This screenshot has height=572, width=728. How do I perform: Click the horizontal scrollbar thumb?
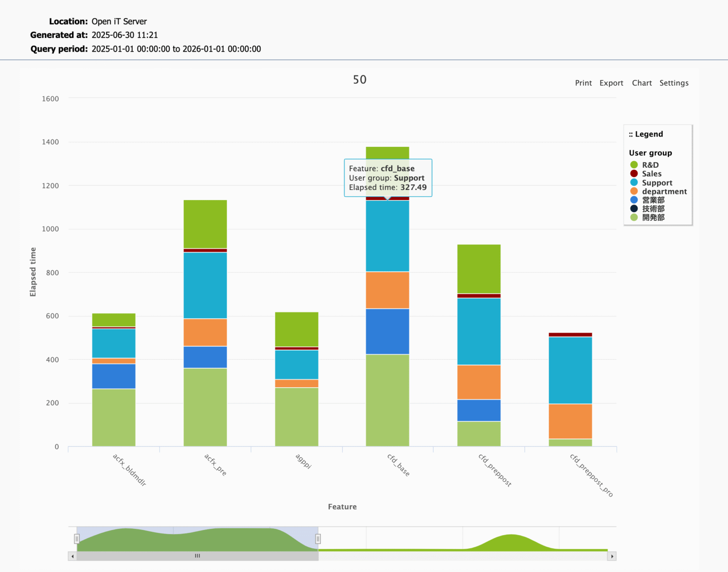coord(197,556)
